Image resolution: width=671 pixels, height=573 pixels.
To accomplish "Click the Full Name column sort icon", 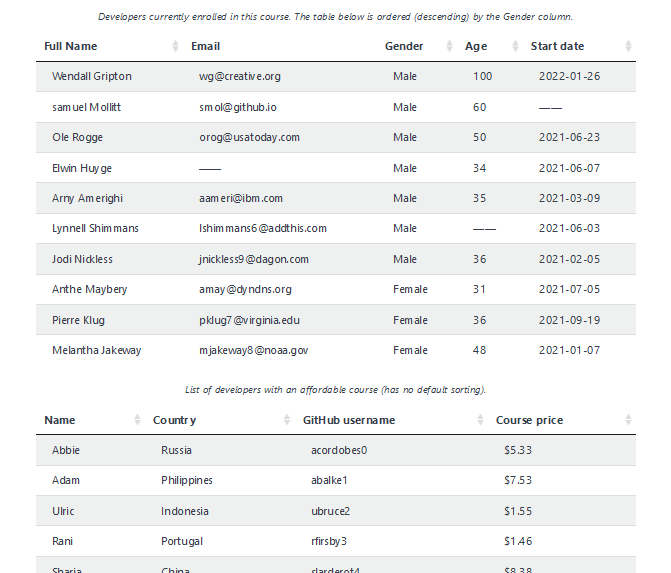I will [175, 47].
